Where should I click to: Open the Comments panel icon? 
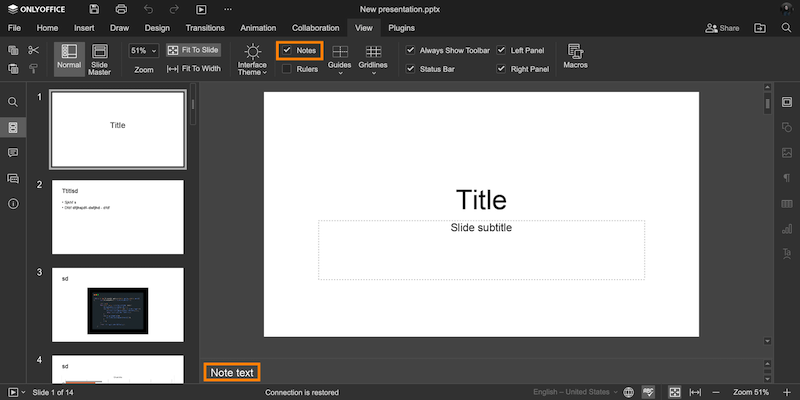[x=13, y=153]
